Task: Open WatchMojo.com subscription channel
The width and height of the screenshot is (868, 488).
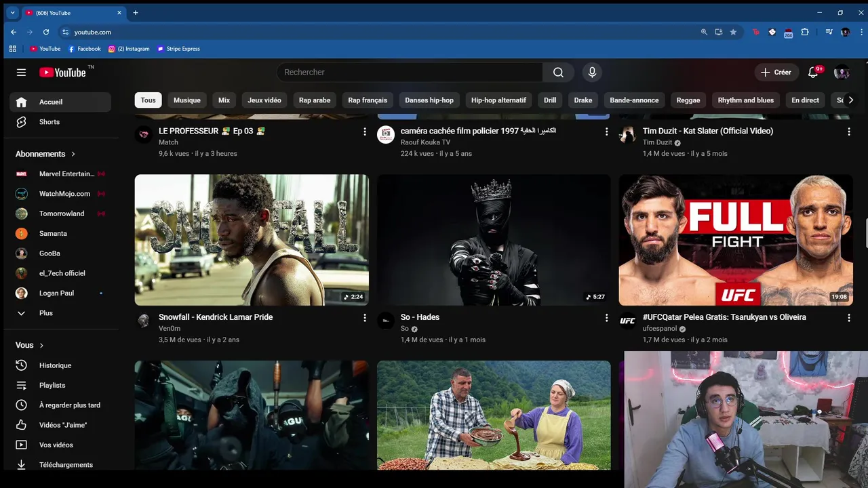Action: pyautogui.click(x=60, y=194)
